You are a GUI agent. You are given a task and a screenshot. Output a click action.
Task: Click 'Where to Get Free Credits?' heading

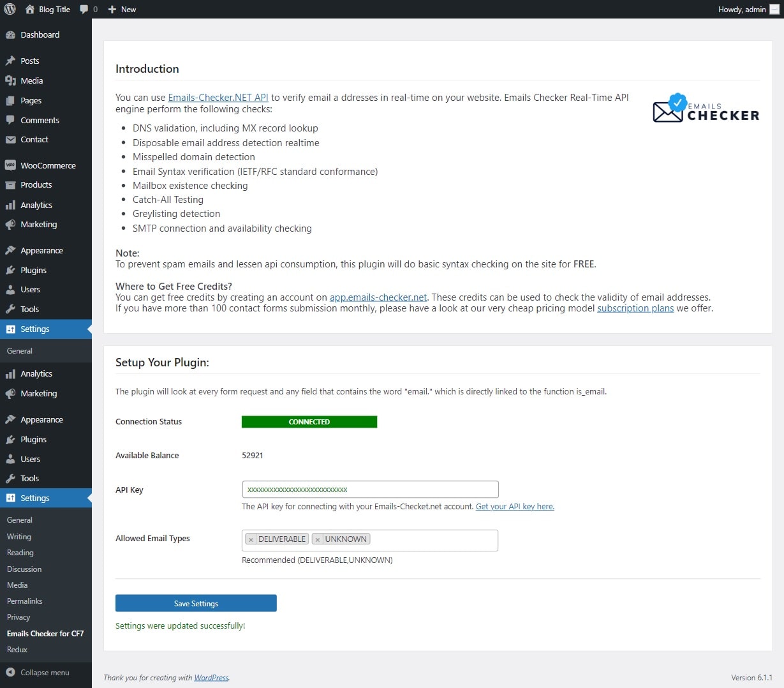pos(174,287)
